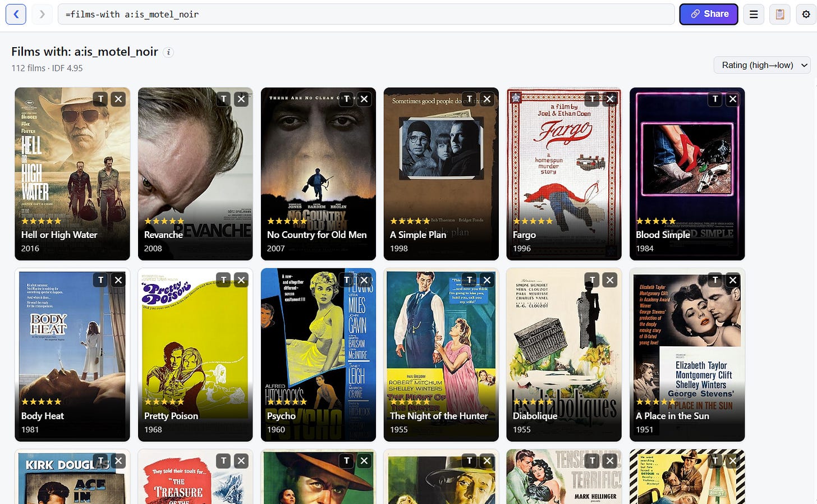Click T icon on the Kirk Douglas poster card
This screenshot has width=817, height=504.
tap(100, 461)
